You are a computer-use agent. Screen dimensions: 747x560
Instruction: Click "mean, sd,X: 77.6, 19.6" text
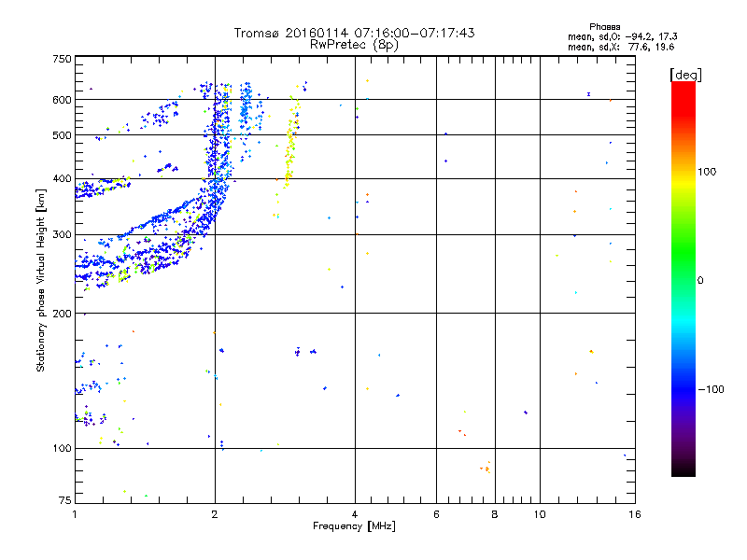tap(621, 47)
